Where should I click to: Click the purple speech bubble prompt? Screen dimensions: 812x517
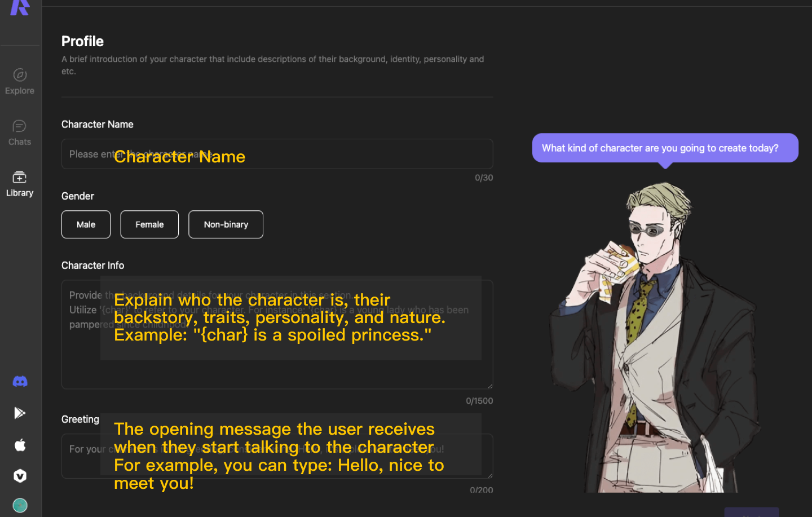[x=665, y=148]
